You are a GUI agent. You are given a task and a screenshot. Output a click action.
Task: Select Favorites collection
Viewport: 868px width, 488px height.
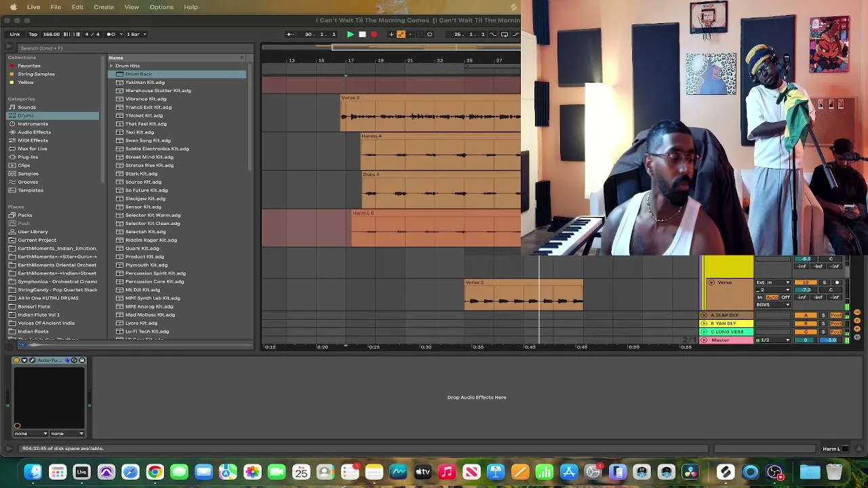(29, 66)
